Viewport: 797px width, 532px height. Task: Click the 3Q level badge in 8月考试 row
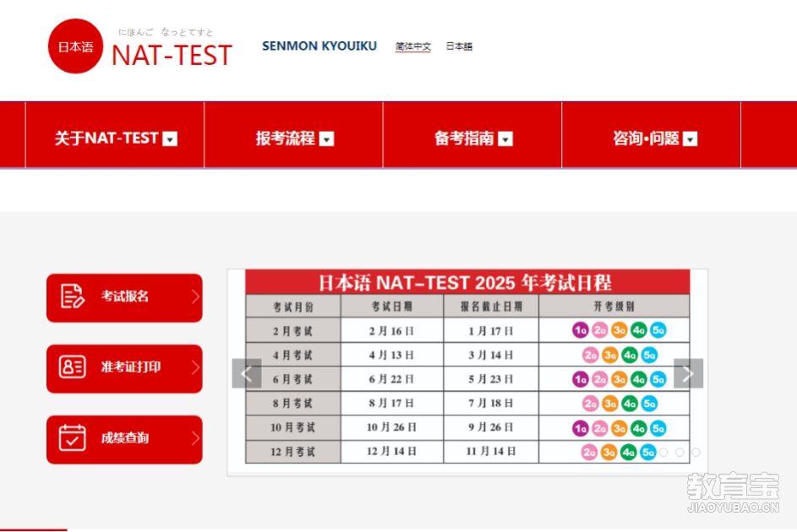click(x=610, y=404)
